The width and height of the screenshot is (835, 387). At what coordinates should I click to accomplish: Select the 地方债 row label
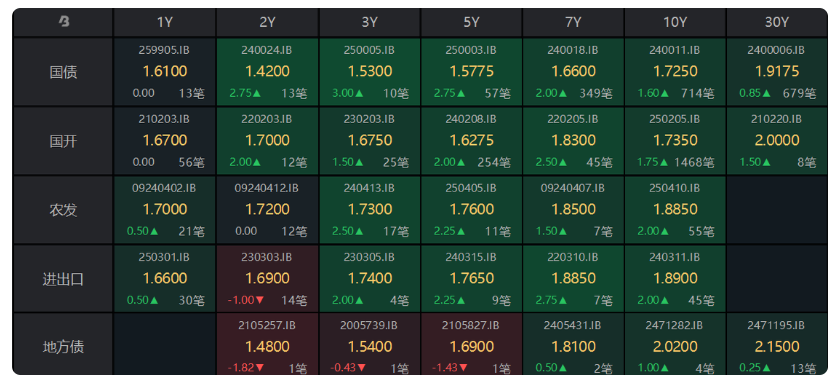pos(63,347)
